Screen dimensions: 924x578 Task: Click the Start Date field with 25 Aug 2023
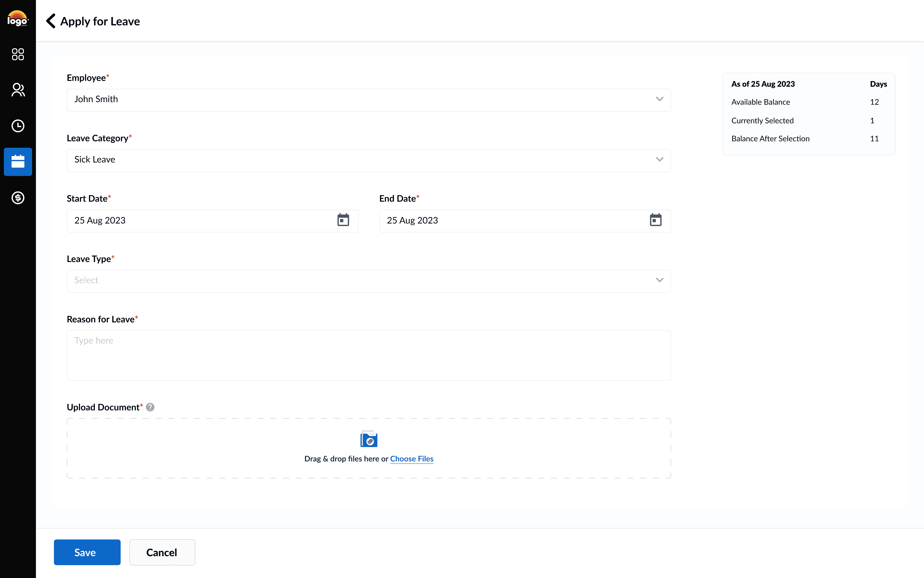(213, 221)
